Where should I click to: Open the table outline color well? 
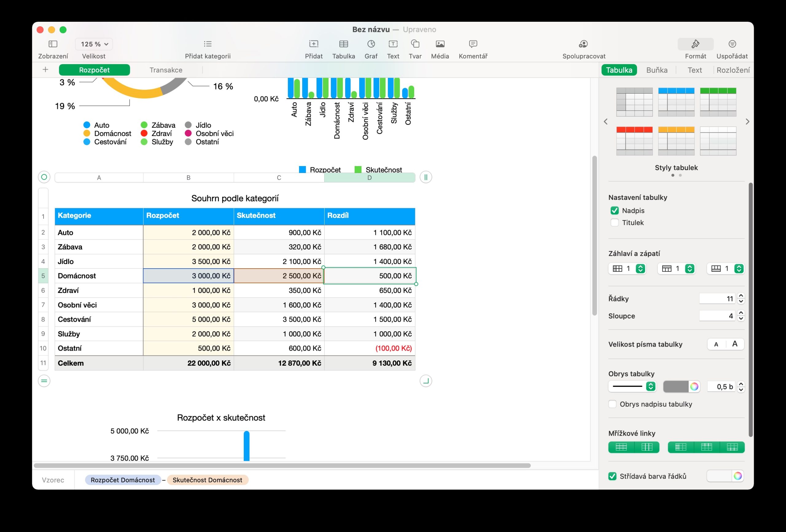coord(675,386)
